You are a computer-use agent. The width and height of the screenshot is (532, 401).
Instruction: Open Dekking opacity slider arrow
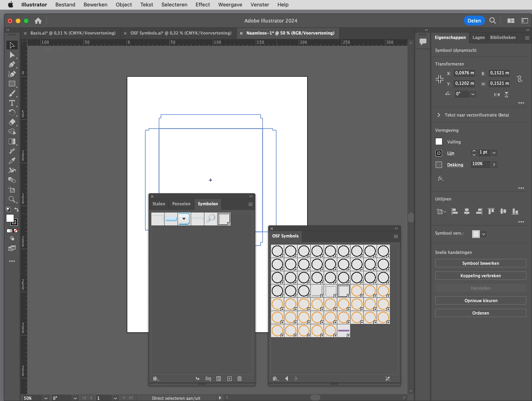coord(494,164)
